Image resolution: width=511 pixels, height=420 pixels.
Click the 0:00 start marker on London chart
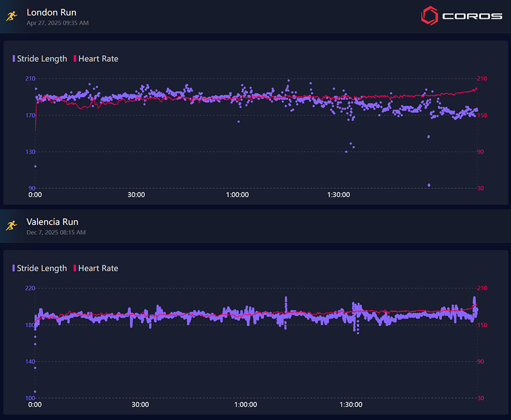coord(35,195)
